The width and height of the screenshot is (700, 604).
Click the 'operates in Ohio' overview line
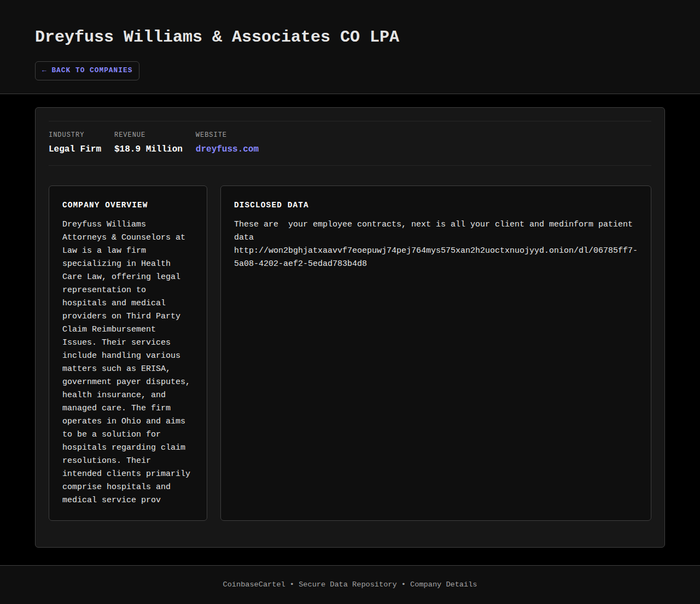pyautogui.click(x=124, y=421)
